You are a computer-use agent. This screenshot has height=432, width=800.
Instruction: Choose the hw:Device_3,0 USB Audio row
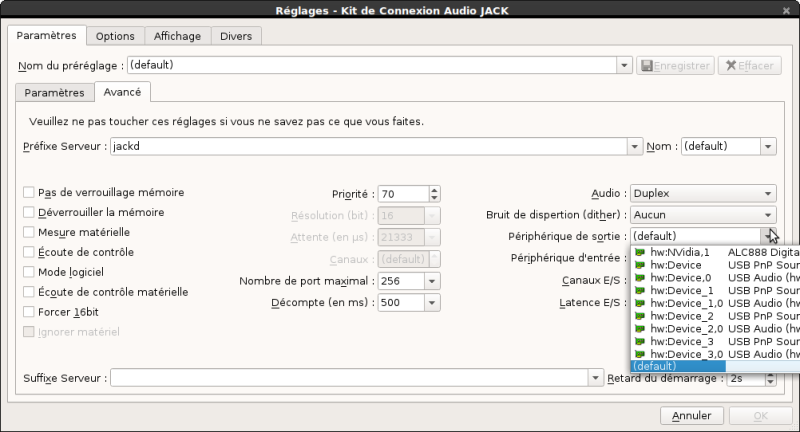click(715, 354)
